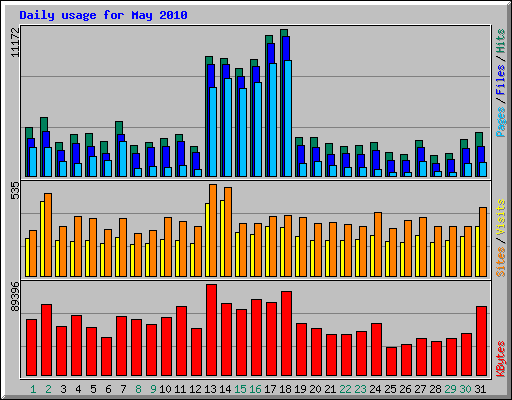Click the orange visits bar for day 31
Viewport: 512px width, 400px height.
[x=483, y=242]
